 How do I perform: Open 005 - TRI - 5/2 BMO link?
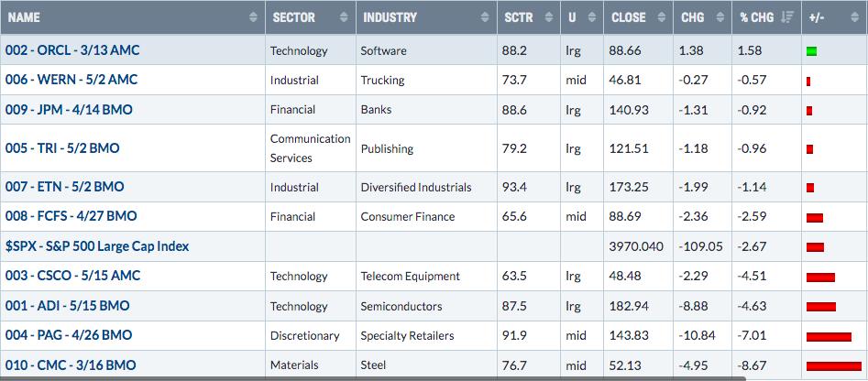click(x=62, y=148)
